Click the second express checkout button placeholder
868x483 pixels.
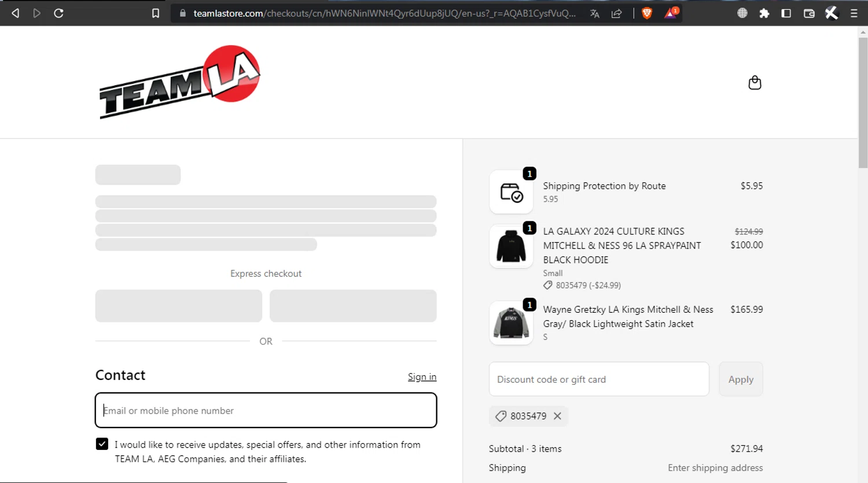[353, 306]
